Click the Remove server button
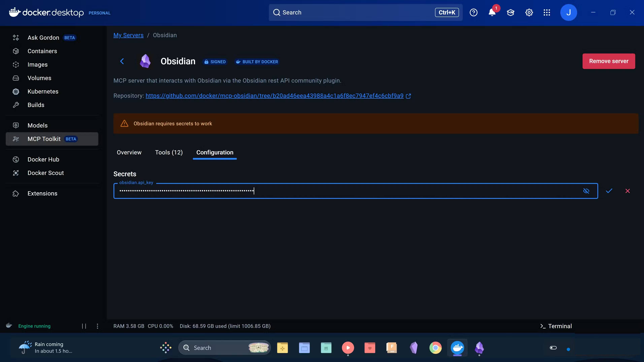Image resolution: width=644 pixels, height=362 pixels. tap(608, 61)
